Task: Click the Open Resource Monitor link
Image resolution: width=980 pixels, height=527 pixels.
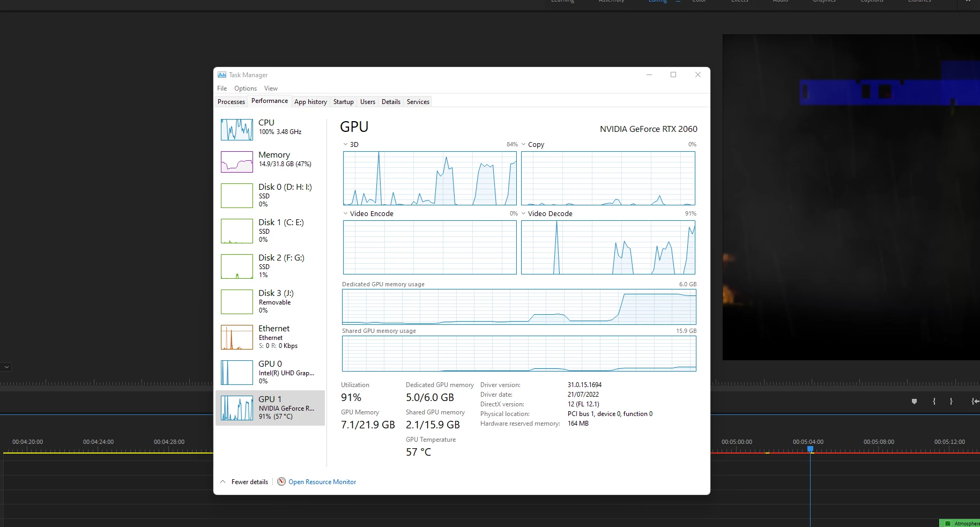Action: (322, 482)
